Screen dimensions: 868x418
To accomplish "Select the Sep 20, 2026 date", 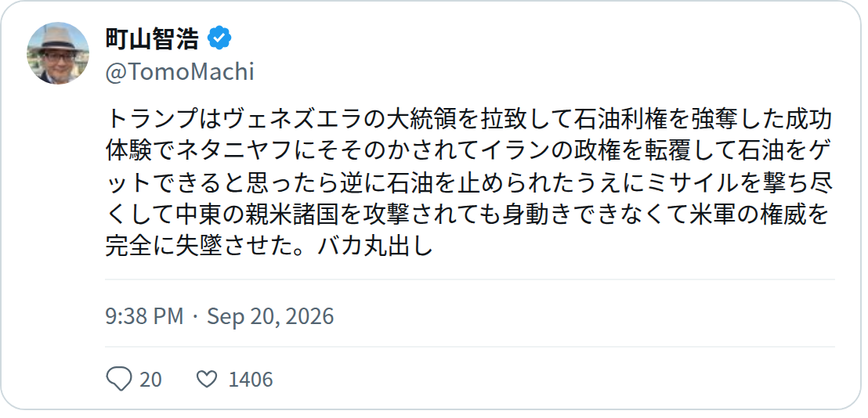I will (270, 316).
